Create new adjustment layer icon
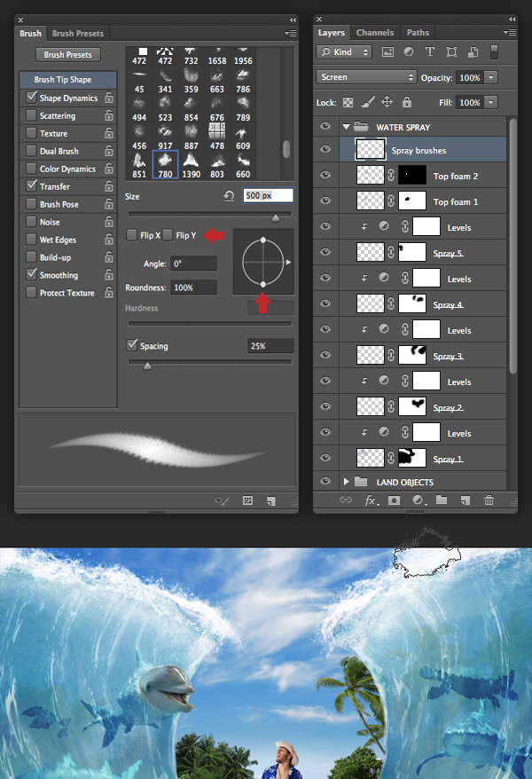Screen dimensions: 532x779 [418, 500]
